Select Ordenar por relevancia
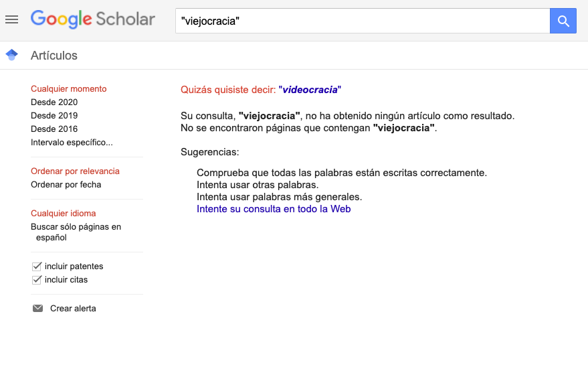 click(x=75, y=171)
